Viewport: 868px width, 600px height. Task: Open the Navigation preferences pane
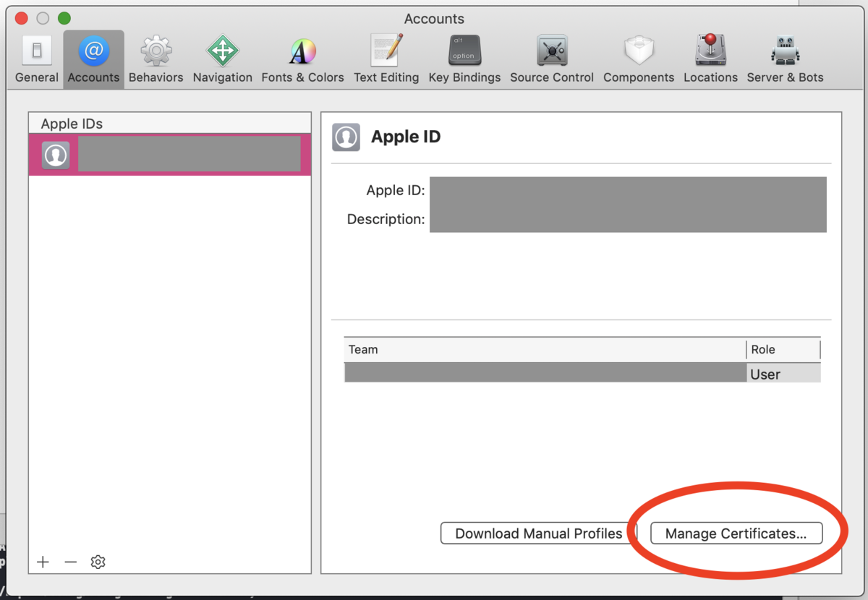click(x=222, y=59)
